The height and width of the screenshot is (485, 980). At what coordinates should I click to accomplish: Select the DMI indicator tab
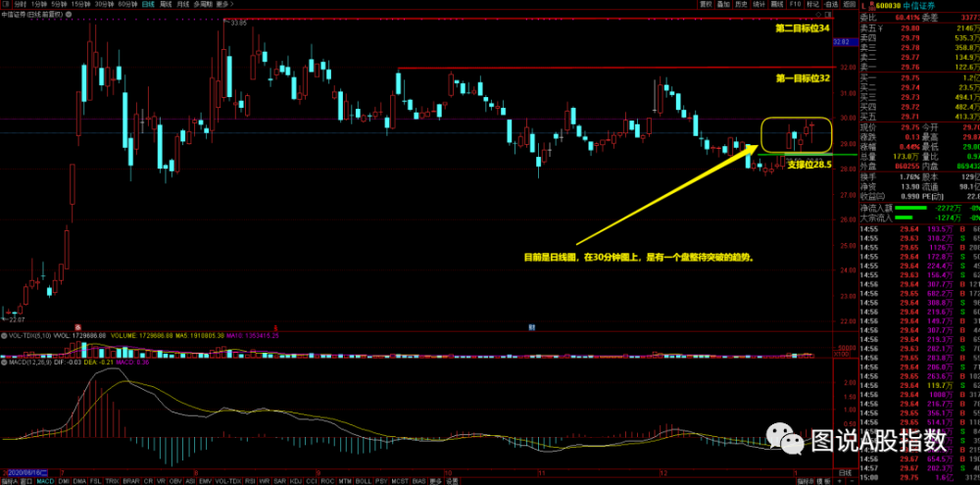[64, 481]
